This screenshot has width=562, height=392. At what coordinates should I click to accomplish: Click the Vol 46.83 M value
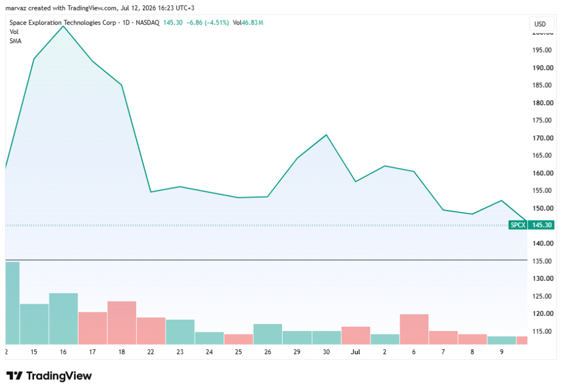pyautogui.click(x=248, y=22)
